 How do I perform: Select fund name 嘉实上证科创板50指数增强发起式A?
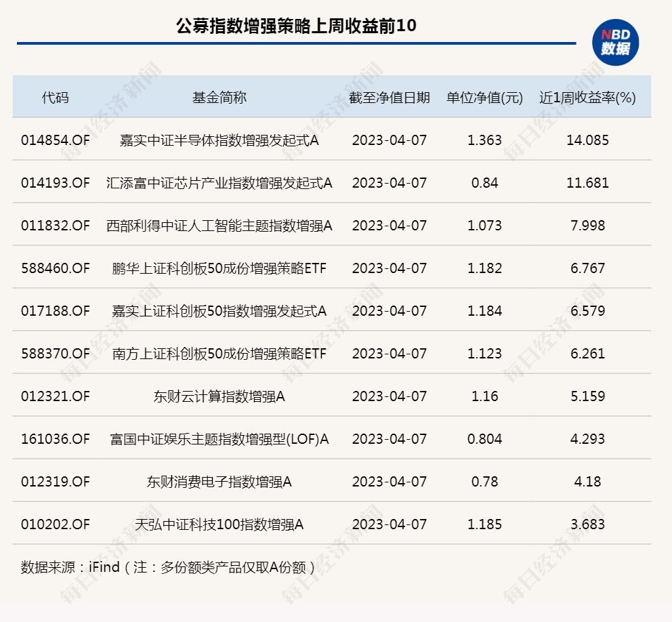(x=219, y=311)
